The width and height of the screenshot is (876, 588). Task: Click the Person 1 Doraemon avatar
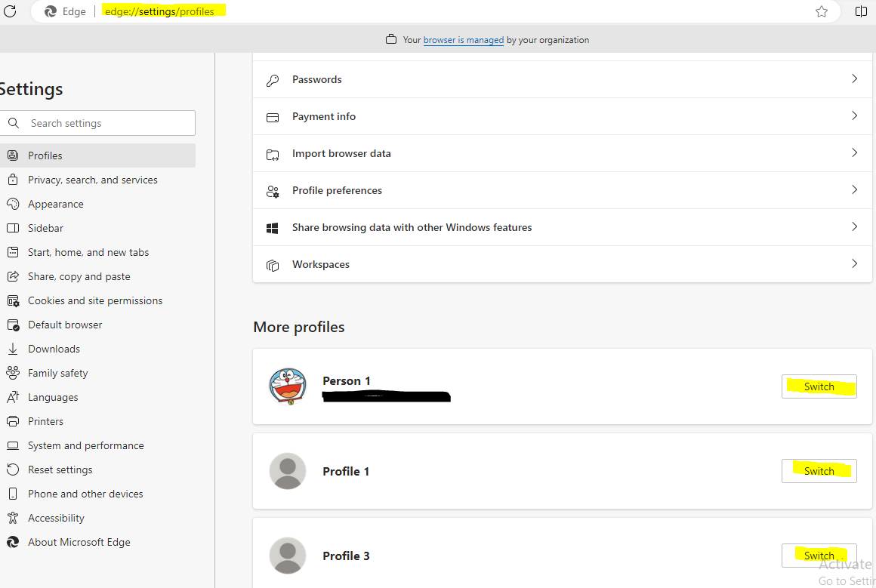pos(288,386)
